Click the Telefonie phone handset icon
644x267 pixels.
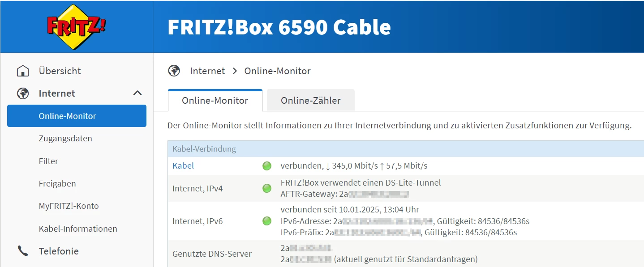pyautogui.click(x=22, y=251)
